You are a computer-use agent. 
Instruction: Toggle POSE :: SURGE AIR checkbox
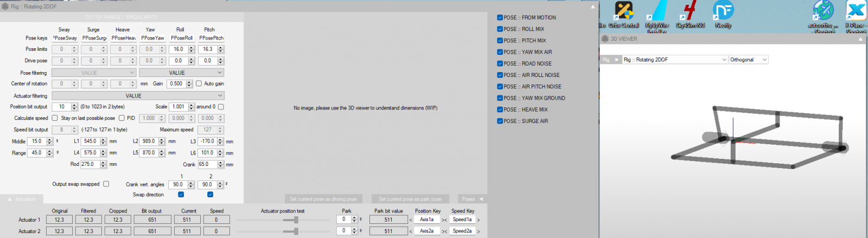click(x=500, y=121)
